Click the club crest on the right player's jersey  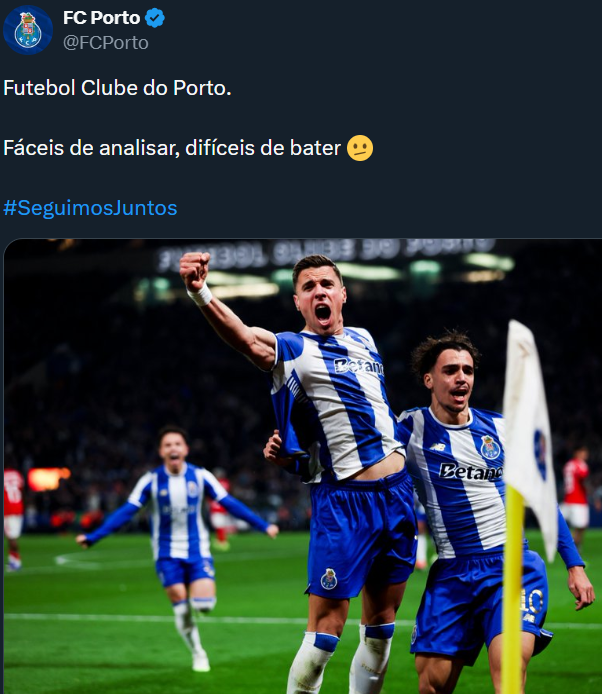490,446
